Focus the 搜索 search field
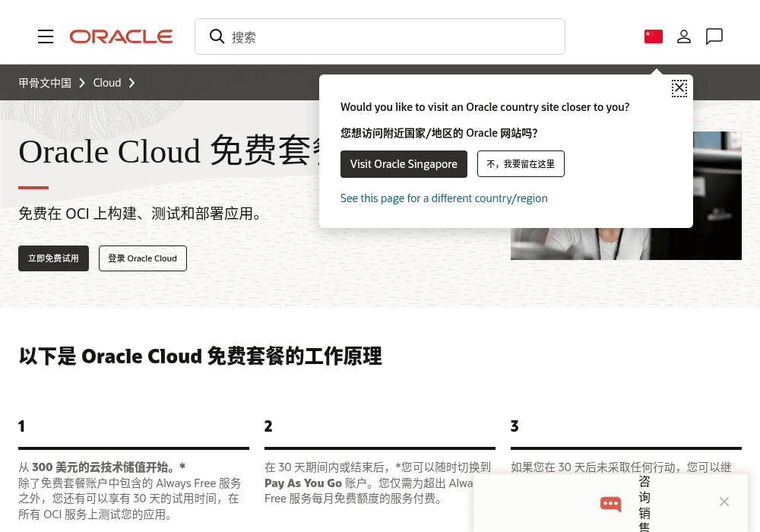Image resolution: width=760 pixels, height=532 pixels. coord(380,36)
